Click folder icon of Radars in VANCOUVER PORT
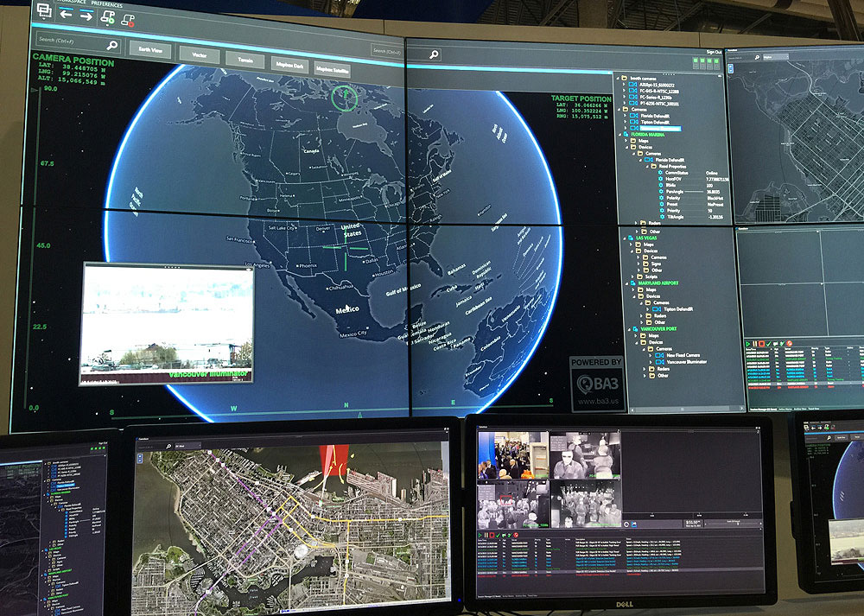Viewport: 864px width, 616px height. click(651, 369)
